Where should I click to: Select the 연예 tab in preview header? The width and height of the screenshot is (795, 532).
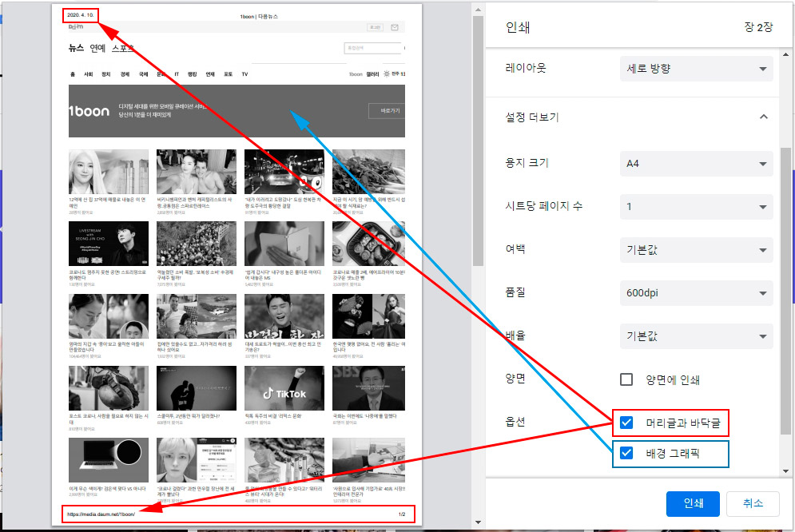click(x=97, y=48)
